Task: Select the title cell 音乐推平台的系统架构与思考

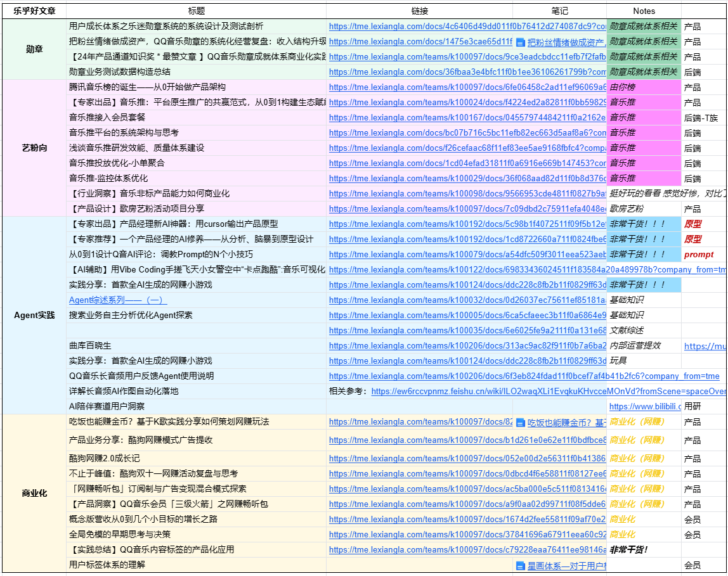Action: click(x=197, y=132)
